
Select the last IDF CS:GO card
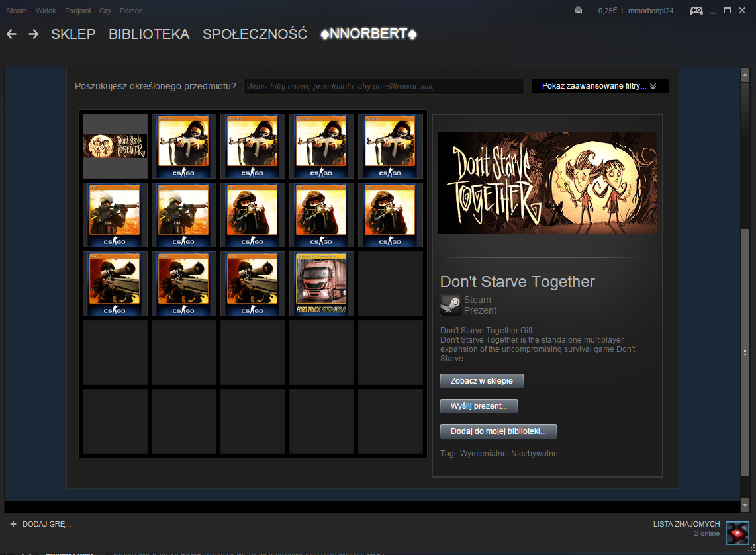391,215
